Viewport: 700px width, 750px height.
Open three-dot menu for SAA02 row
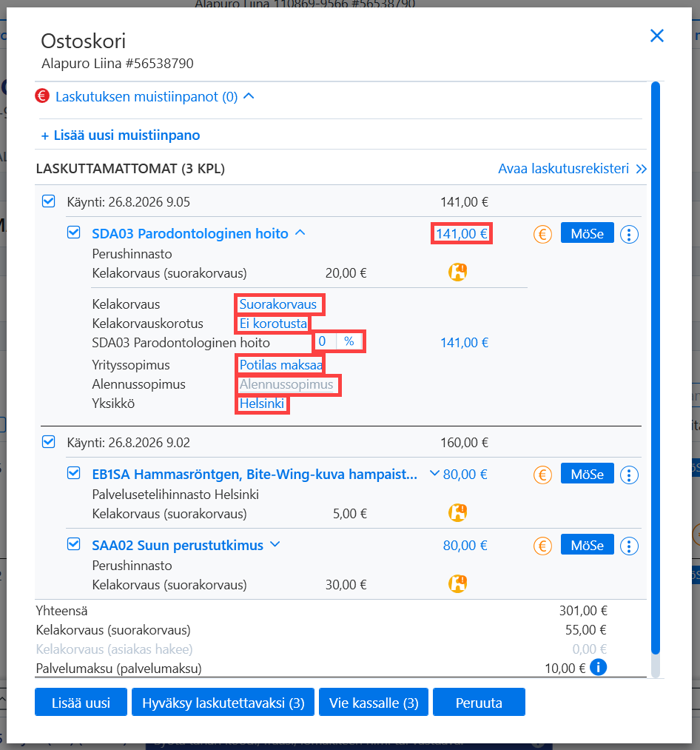(629, 546)
